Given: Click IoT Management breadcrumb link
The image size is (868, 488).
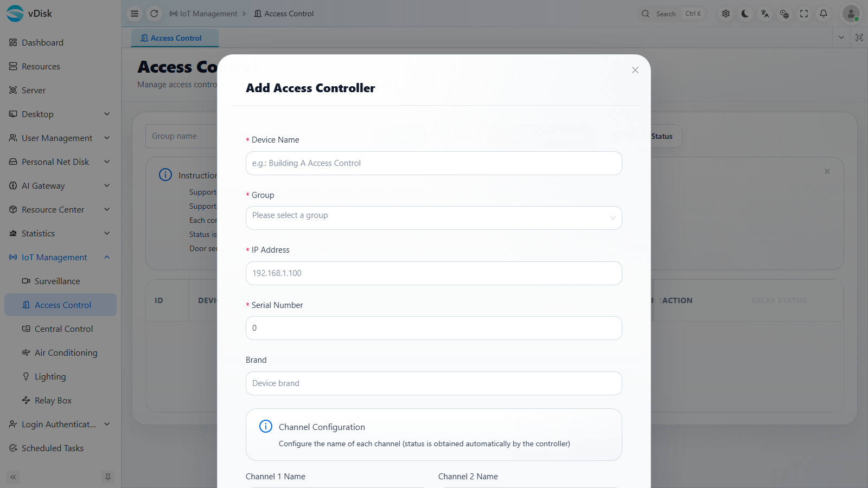Looking at the screenshot, I should 203,14.
